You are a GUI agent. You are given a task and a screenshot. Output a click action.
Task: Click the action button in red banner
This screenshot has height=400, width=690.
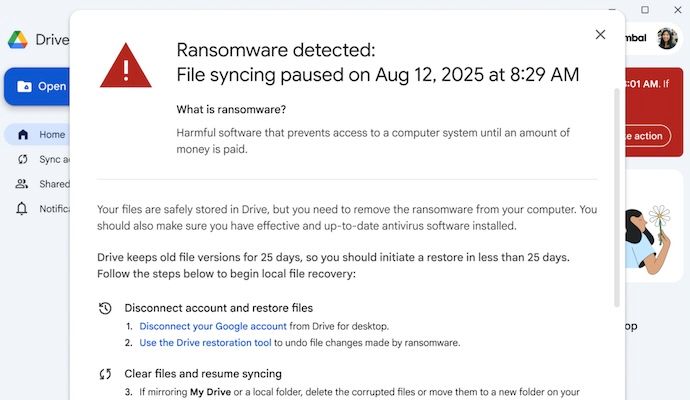click(645, 136)
